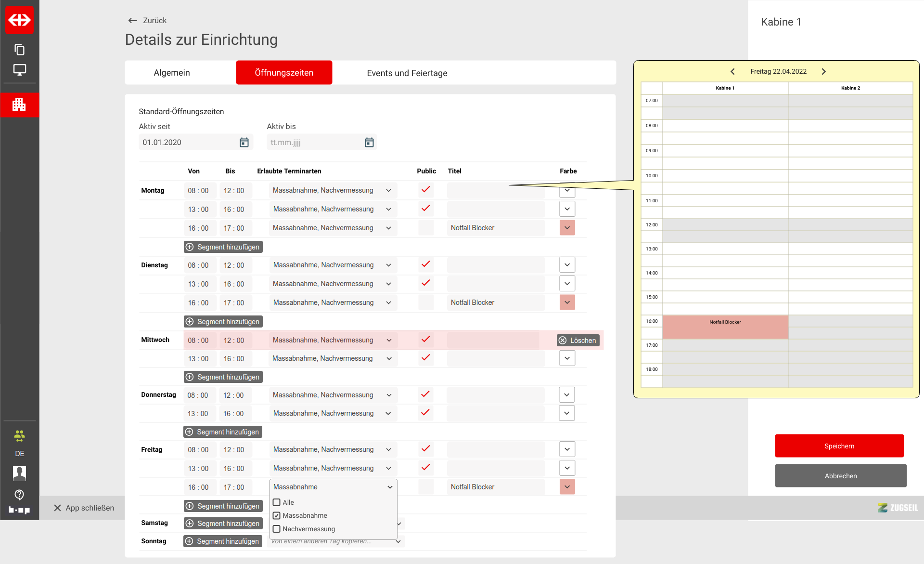Open the copy documents sidebar icon
Screen dimensions: 924x564
click(x=19, y=50)
